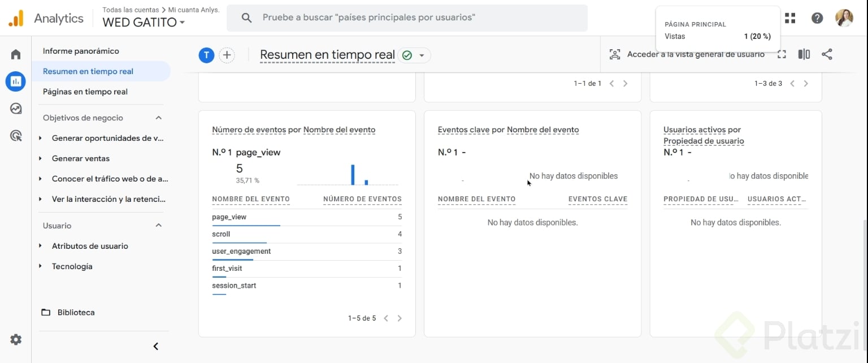Viewport: 868px width, 363px height.
Task: Open the Google apps grid icon
Action: click(x=790, y=18)
